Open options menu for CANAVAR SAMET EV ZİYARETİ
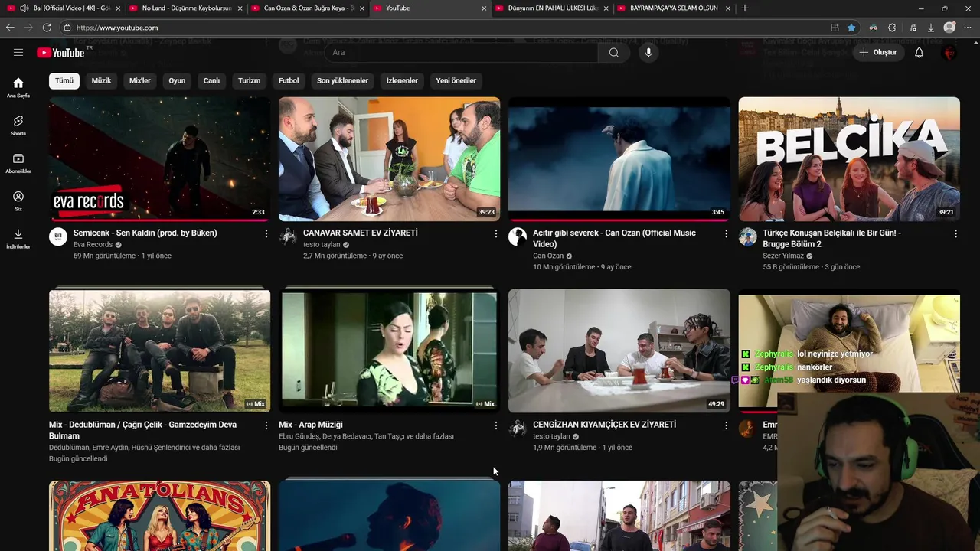The width and height of the screenshot is (980, 551). tap(496, 233)
